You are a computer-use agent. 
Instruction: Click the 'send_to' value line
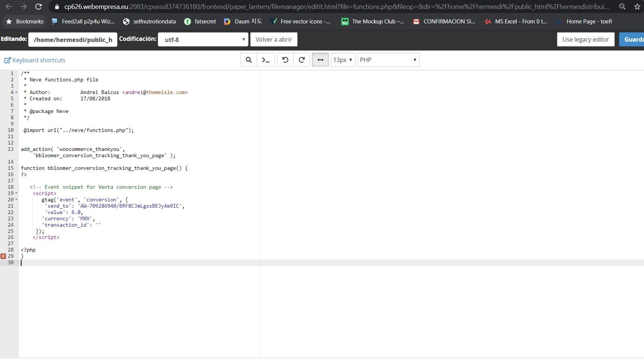point(115,206)
